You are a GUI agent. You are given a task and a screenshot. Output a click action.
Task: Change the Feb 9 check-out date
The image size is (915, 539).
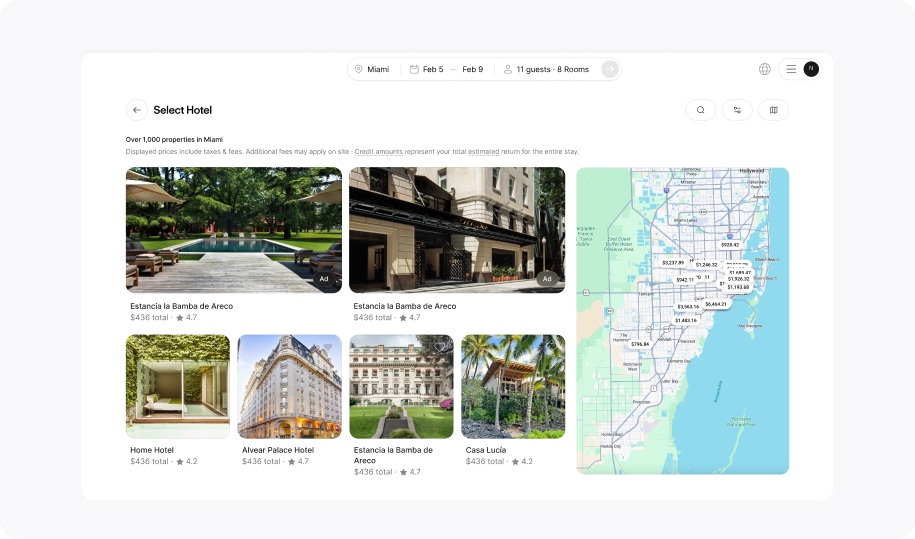pyautogui.click(x=473, y=69)
